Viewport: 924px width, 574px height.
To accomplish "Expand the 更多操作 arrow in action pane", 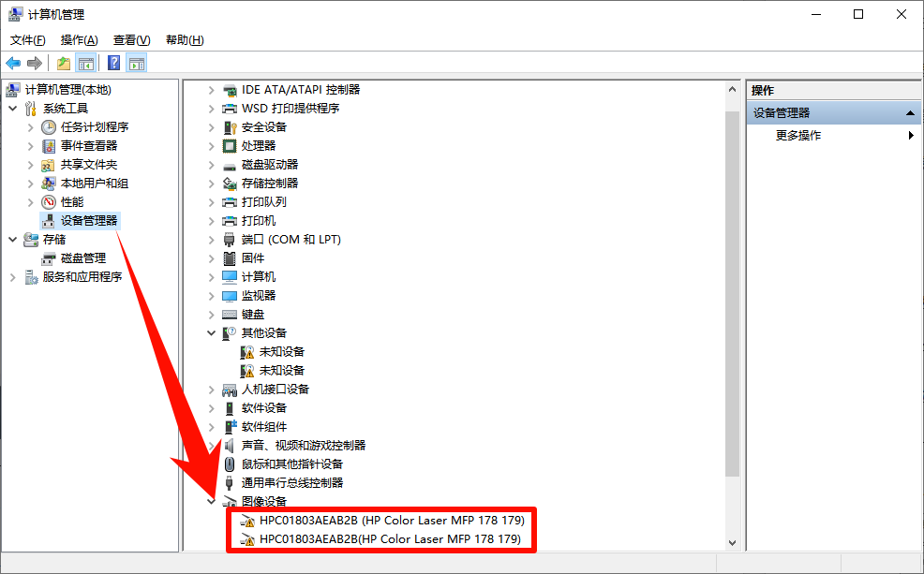I will [x=910, y=134].
